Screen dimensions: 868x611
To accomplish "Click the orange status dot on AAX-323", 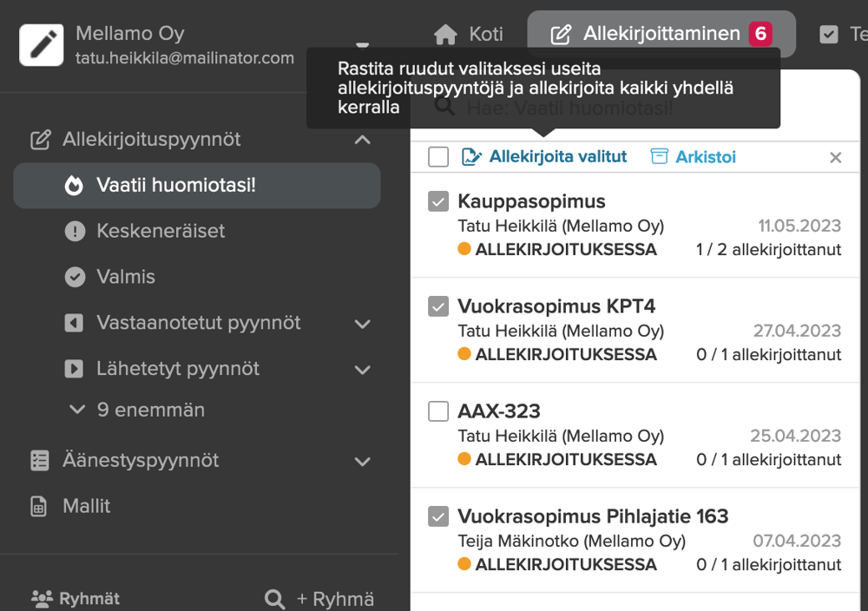I will (x=464, y=459).
